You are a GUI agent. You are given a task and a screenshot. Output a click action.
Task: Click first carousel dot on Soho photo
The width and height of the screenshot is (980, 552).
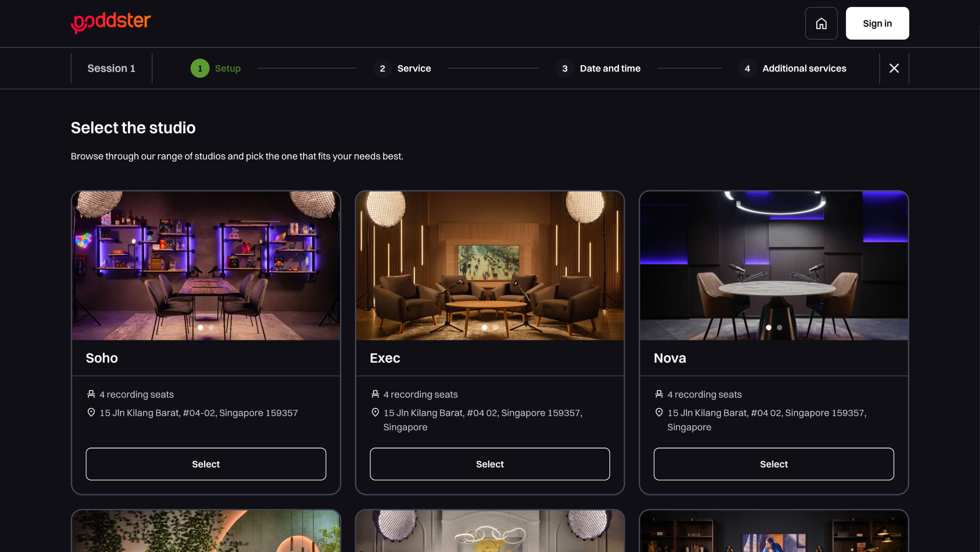(200, 327)
